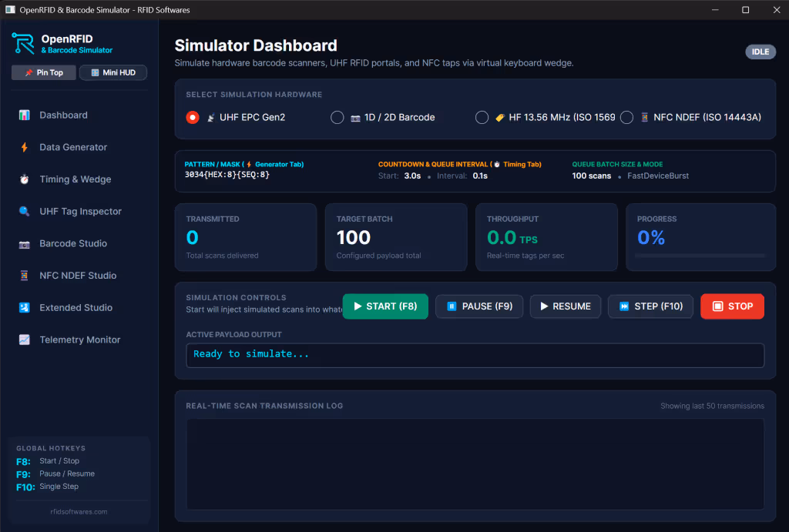Click the square icon on STOP button

718,306
